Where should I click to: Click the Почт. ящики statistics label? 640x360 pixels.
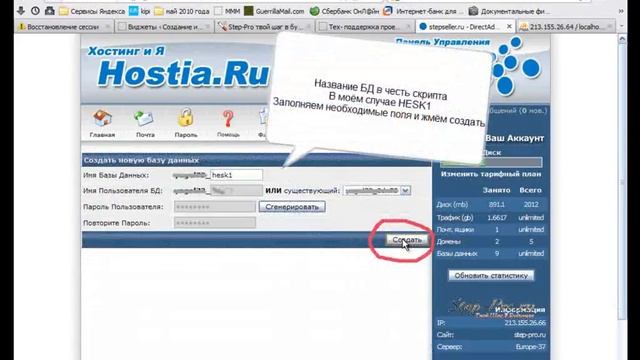(455, 230)
